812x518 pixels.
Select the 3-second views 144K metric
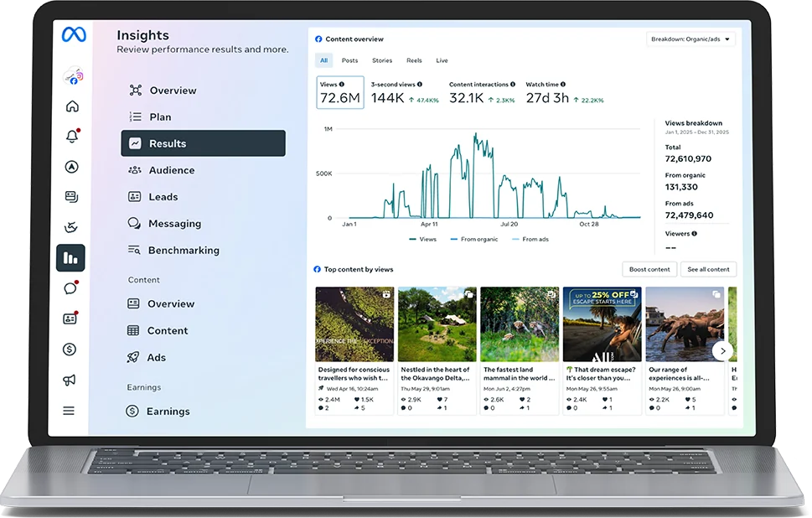pos(405,93)
